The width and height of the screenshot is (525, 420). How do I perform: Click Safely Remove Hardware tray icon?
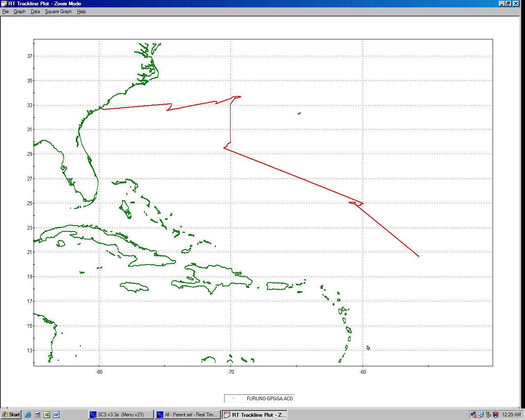click(x=488, y=415)
